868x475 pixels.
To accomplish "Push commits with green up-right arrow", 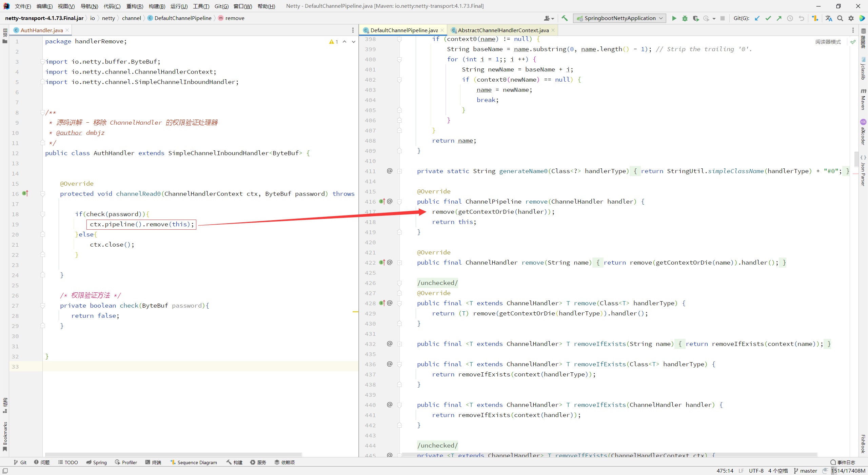I will [779, 18].
